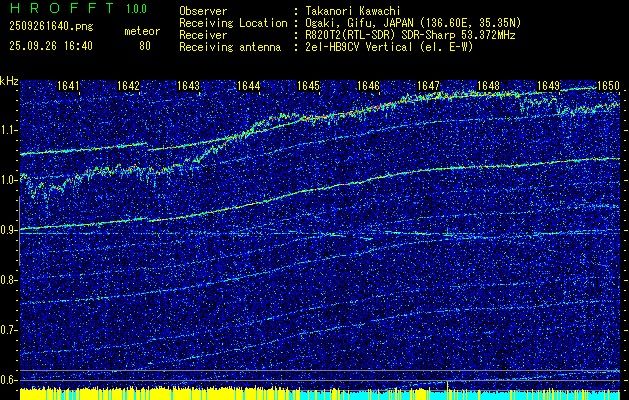Click the kHz axis label
629x400 pixels.
click(9, 81)
